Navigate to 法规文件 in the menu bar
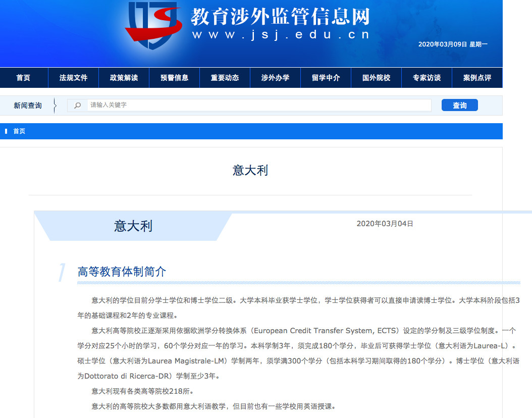The image size is (532, 418). coord(73,78)
